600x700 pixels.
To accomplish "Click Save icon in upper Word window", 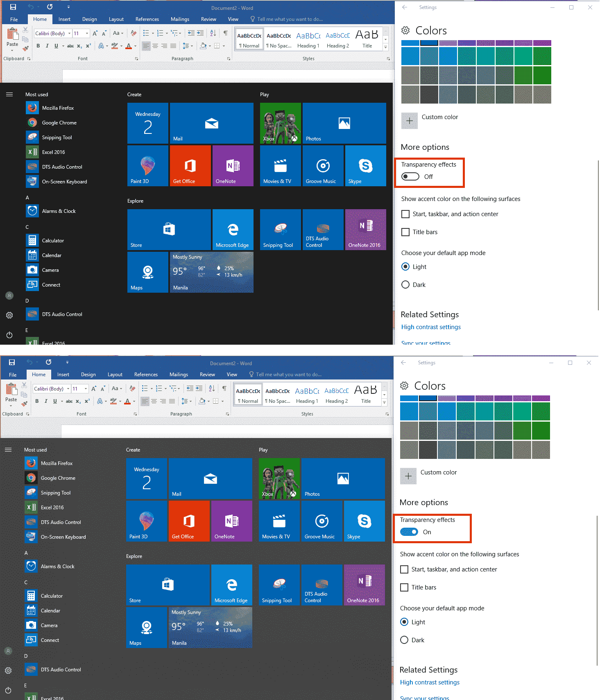I will click(x=13, y=7).
